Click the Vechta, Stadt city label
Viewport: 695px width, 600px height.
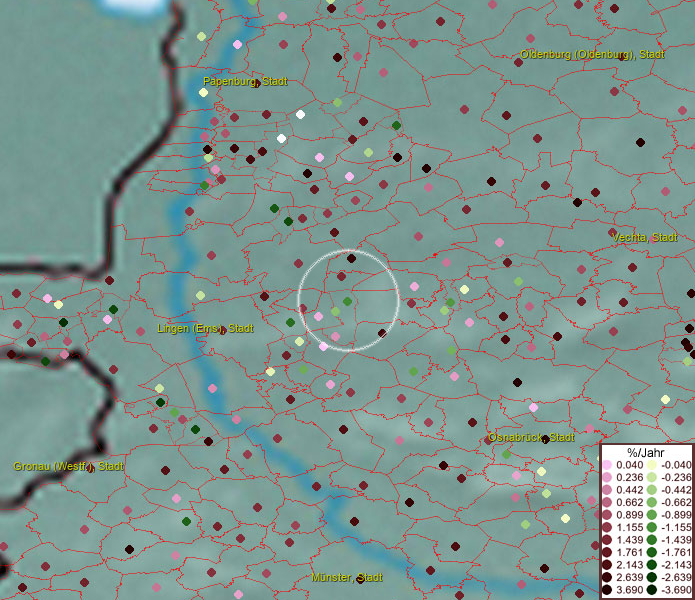[644, 238]
